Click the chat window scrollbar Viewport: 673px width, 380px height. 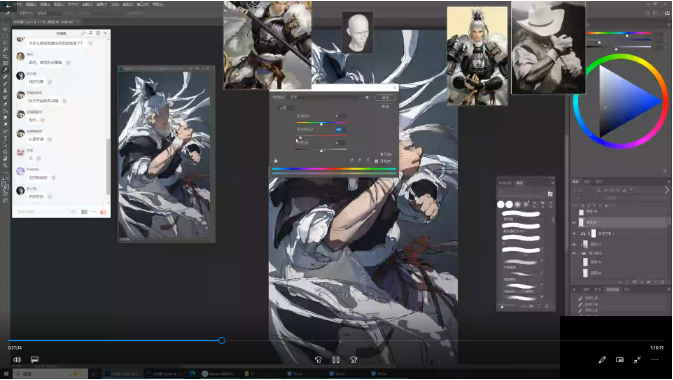pos(108,167)
